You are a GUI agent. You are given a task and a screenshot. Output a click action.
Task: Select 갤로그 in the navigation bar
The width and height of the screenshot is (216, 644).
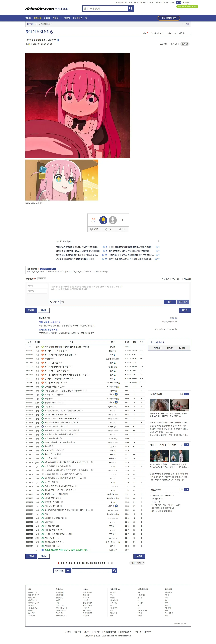67,18
